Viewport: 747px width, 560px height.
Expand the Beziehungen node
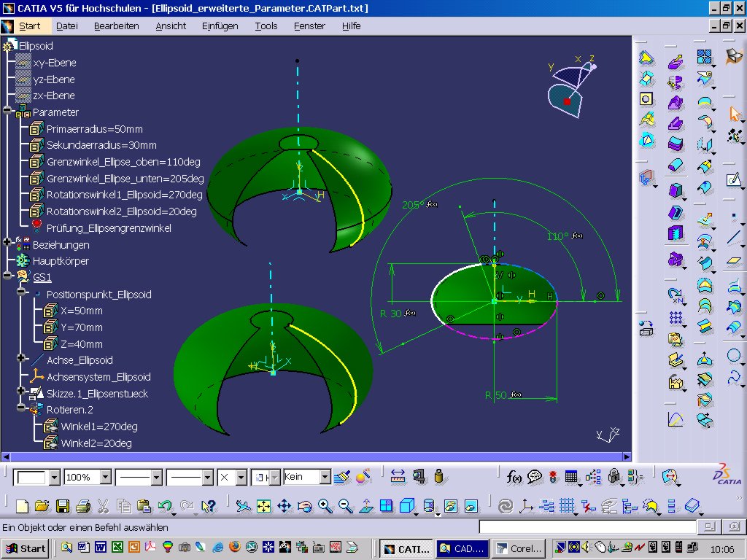[x=7, y=242]
